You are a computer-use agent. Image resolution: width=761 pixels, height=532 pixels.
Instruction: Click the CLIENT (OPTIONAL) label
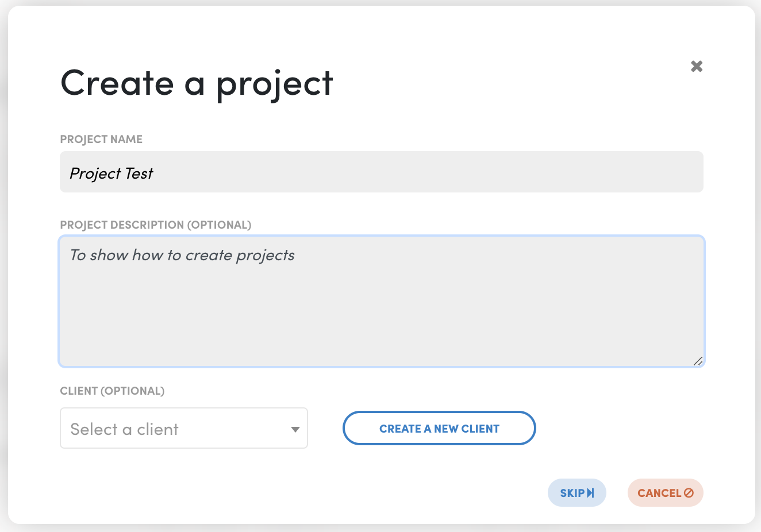(x=112, y=391)
